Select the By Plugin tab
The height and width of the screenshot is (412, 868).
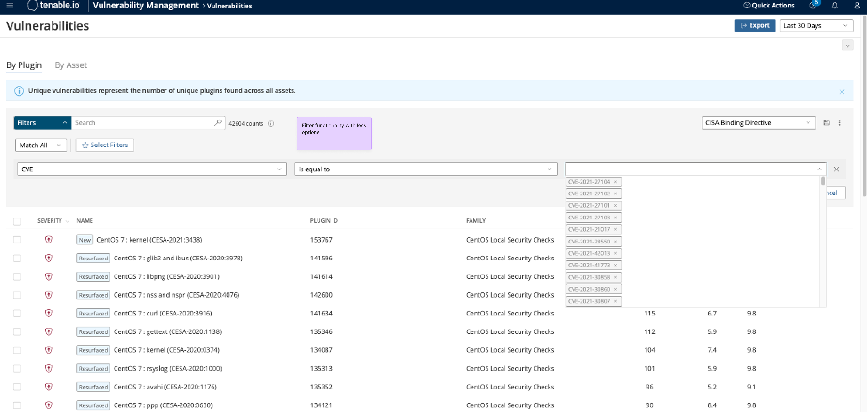pyautogui.click(x=24, y=65)
